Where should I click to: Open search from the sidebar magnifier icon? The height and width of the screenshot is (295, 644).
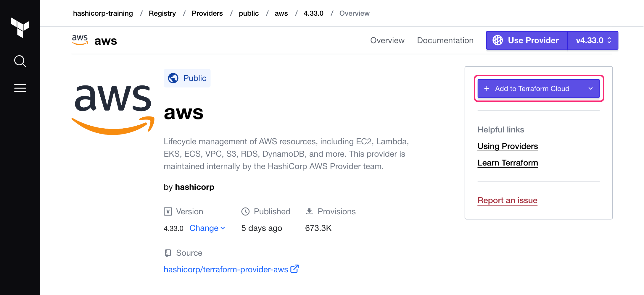tap(20, 61)
